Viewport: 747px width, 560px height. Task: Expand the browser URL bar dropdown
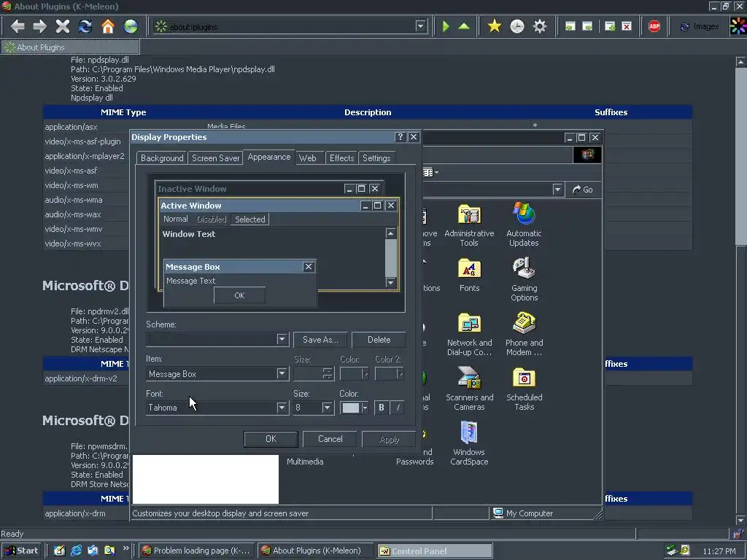[x=420, y=26]
